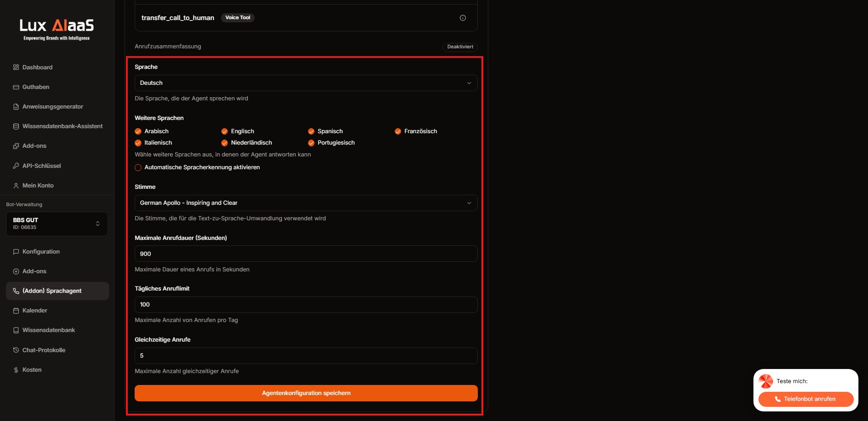Click the plus-circle icon beside lower Add-ons
Viewport: 868px width, 421px height.
[x=16, y=271]
